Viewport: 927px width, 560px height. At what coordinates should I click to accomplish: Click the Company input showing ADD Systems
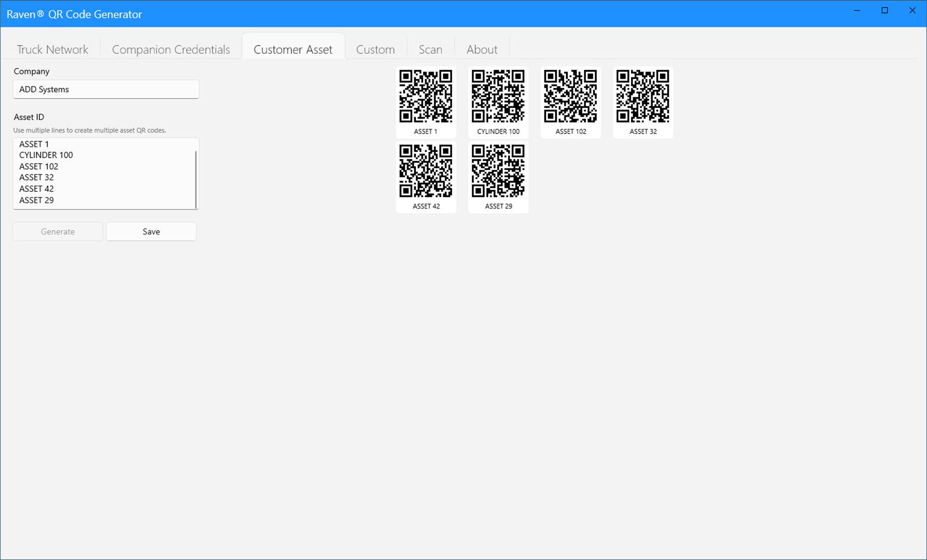tap(106, 89)
